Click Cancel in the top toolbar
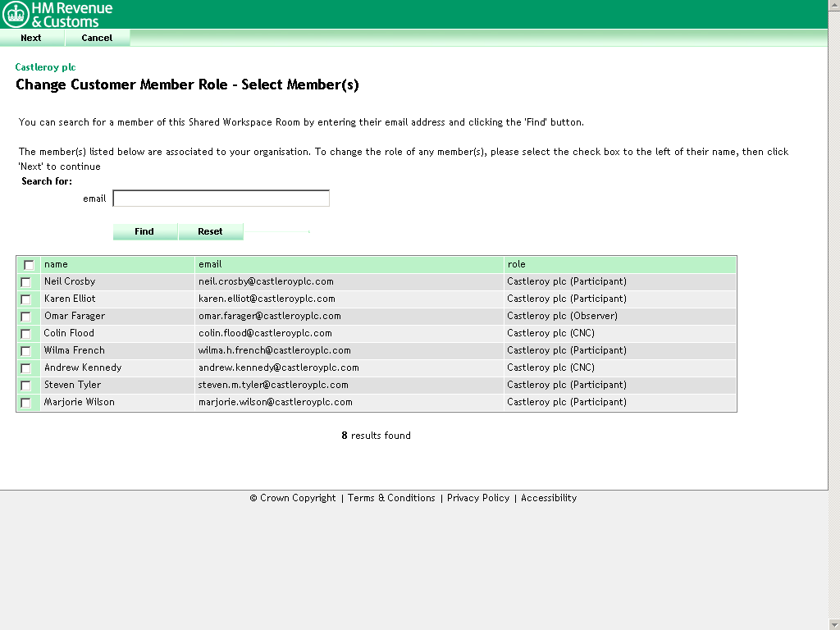The image size is (840, 630). pyautogui.click(x=96, y=38)
